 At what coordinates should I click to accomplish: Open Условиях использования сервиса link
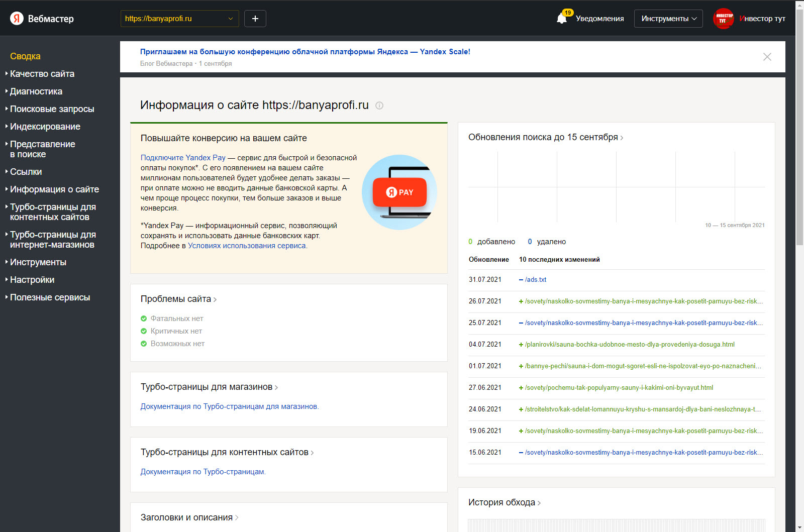coord(247,246)
